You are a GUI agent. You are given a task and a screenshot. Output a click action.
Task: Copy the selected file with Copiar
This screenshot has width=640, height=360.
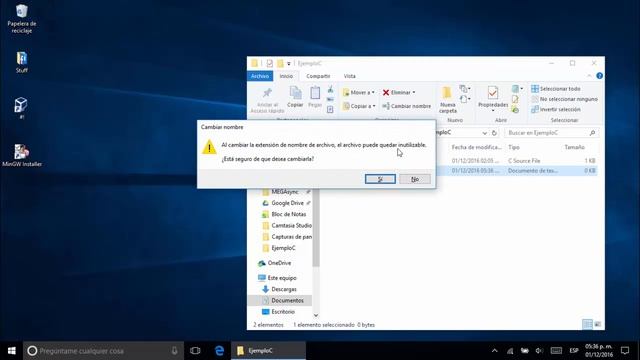(x=295, y=96)
